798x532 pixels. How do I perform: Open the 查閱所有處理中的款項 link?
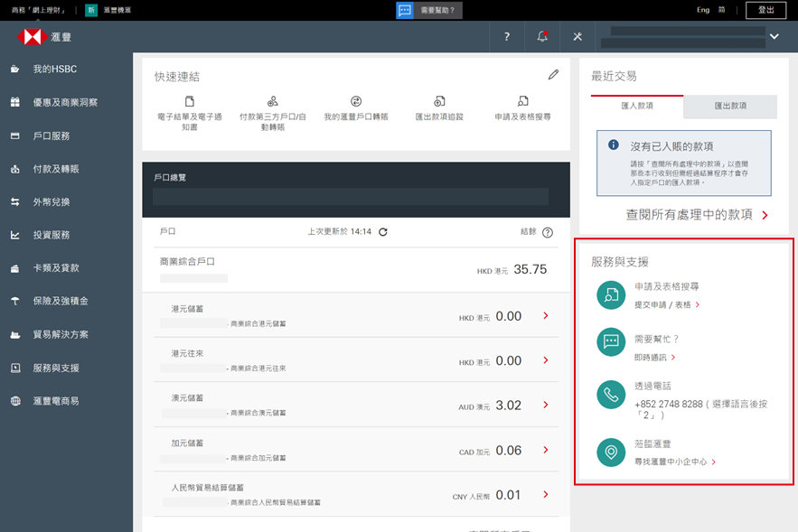tap(697, 215)
